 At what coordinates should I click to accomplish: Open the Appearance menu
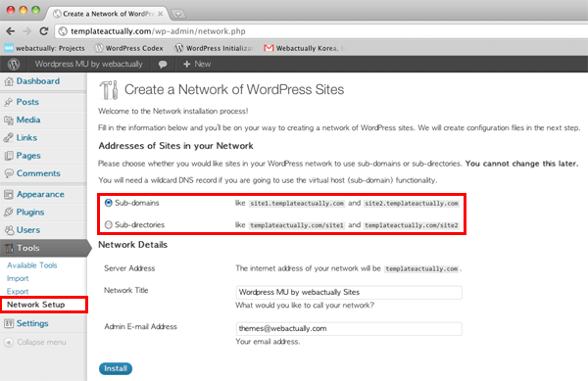(x=40, y=195)
